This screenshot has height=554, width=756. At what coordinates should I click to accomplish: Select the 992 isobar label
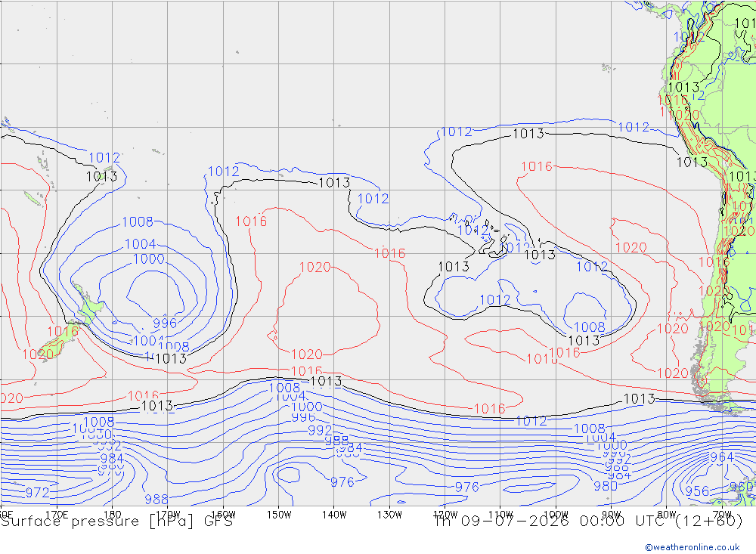tap(320, 429)
